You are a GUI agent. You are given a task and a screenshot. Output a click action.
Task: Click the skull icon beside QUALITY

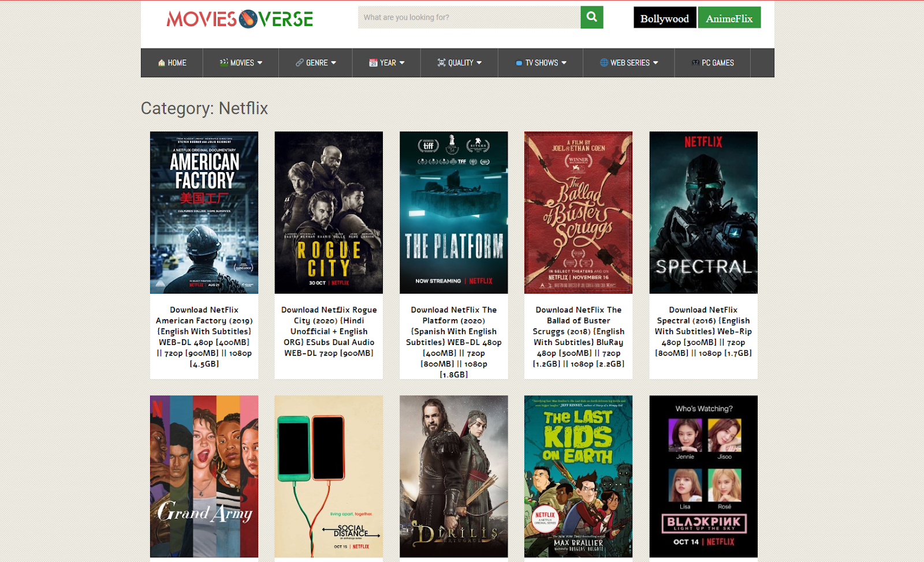click(x=441, y=63)
